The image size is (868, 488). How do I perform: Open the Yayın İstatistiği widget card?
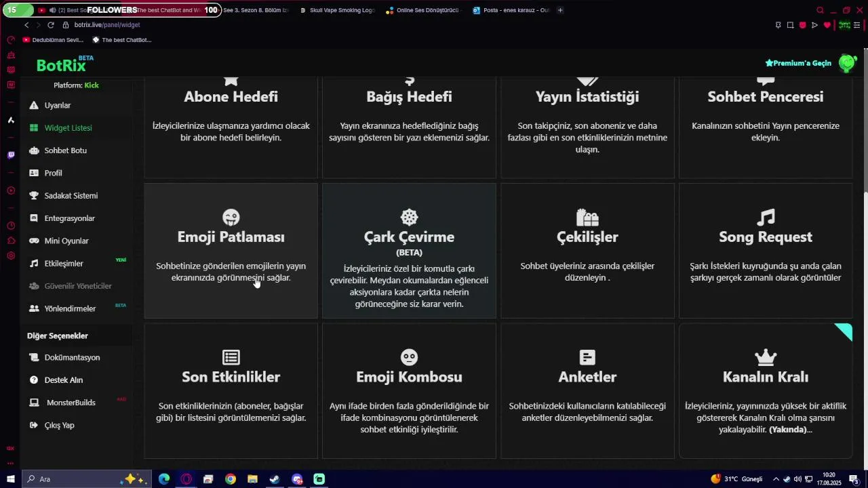click(x=587, y=127)
